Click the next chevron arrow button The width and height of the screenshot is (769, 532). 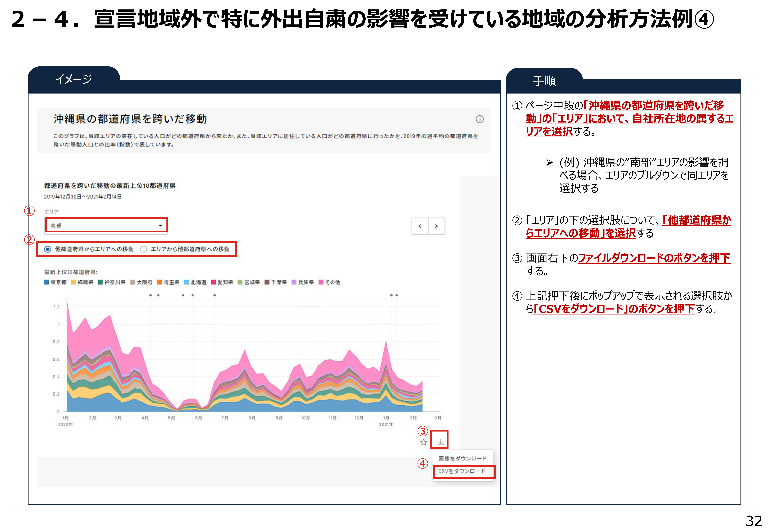[x=436, y=226]
